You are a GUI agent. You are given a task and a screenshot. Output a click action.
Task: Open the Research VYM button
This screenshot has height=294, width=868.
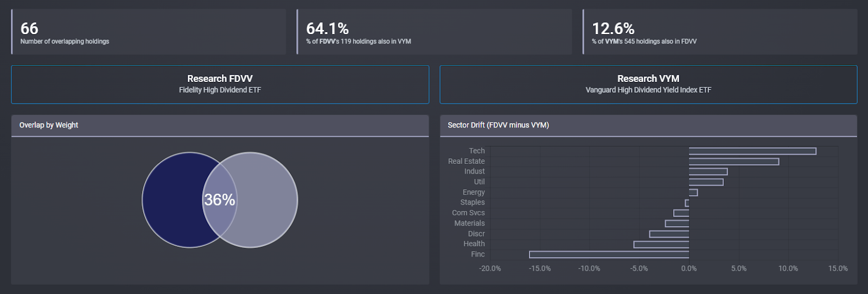[648, 85]
